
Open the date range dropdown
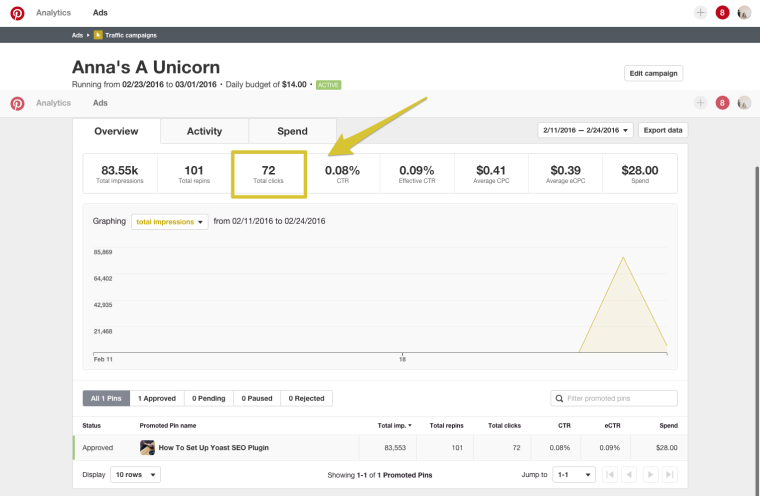point(585,130)
